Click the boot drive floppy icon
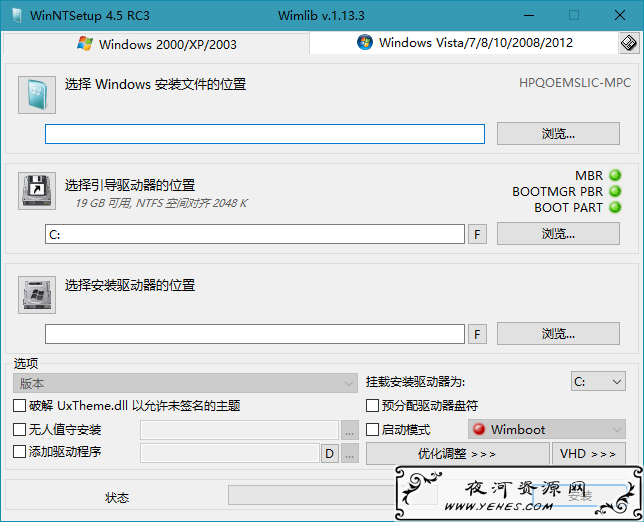The width and height of the screenshot is (644, 522). tap(37, 191)
